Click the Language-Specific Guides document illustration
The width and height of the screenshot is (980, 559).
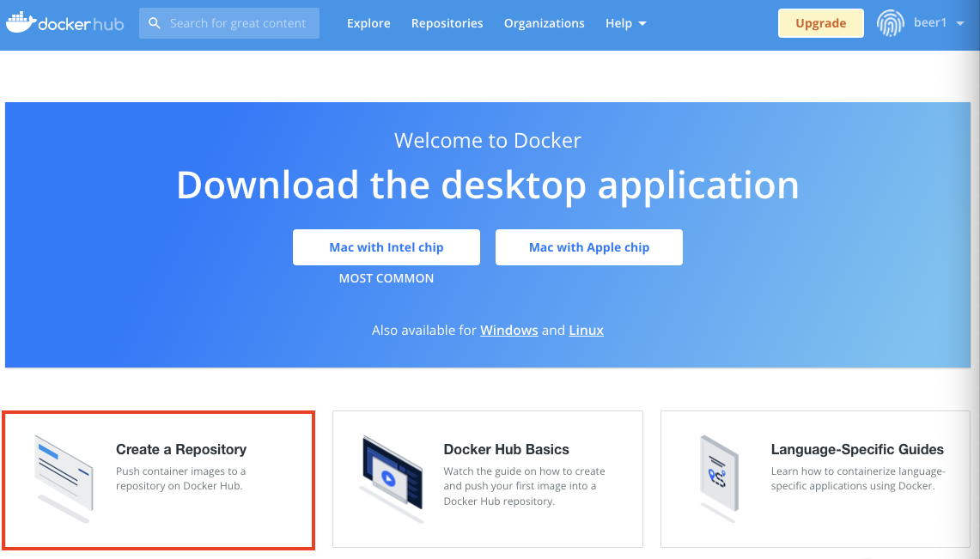tap(720, 478)
